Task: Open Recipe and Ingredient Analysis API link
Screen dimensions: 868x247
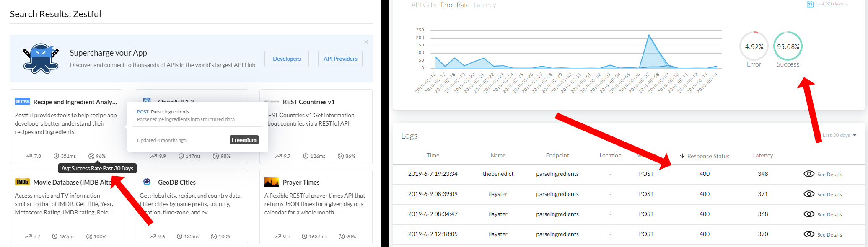Action: pyautogui.click(x=75, y=102)
